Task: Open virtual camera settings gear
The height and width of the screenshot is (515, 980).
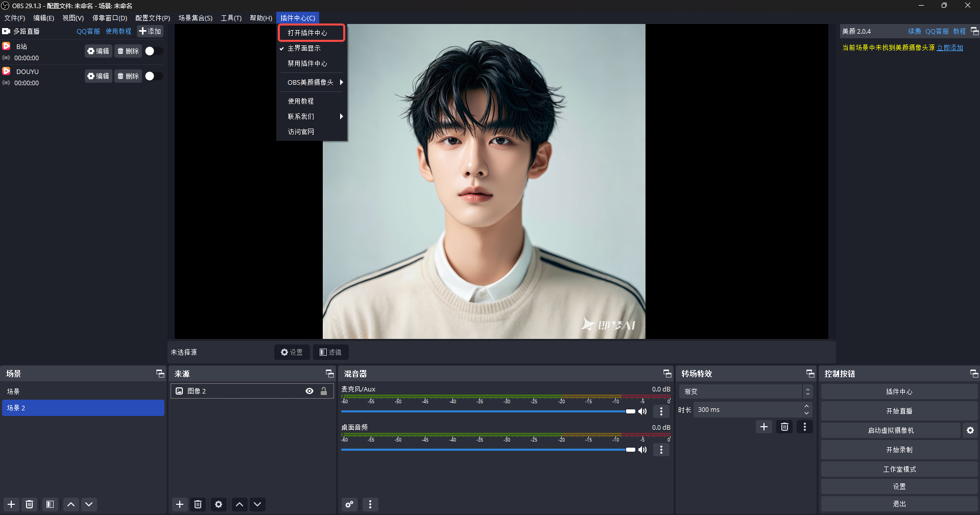Action: tap(970, 430)
